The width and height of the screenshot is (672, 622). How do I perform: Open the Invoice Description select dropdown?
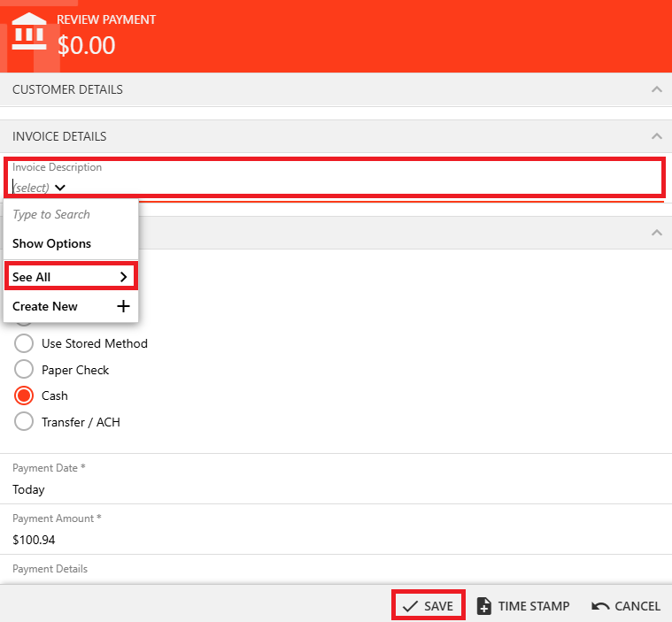point(39,188)
